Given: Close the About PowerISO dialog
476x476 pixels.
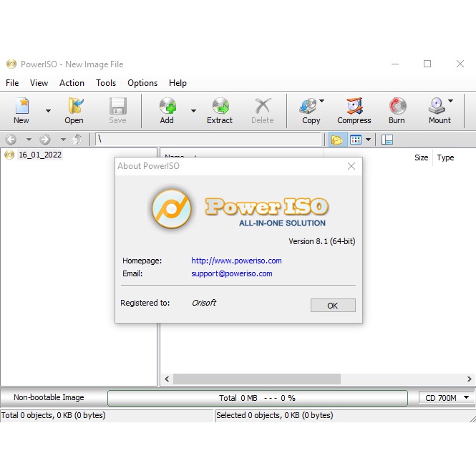Looking at the screenshot, I should (351, 166).
